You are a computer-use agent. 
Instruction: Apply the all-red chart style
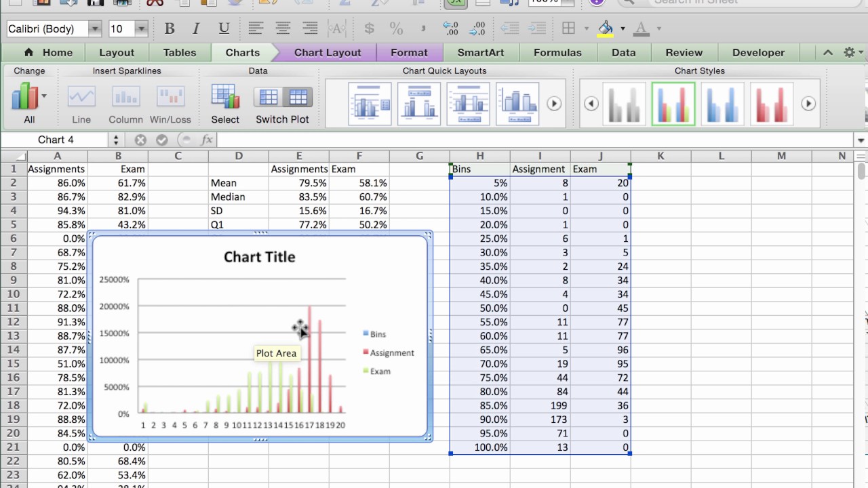pyautogui.click(x=772, y=104)
